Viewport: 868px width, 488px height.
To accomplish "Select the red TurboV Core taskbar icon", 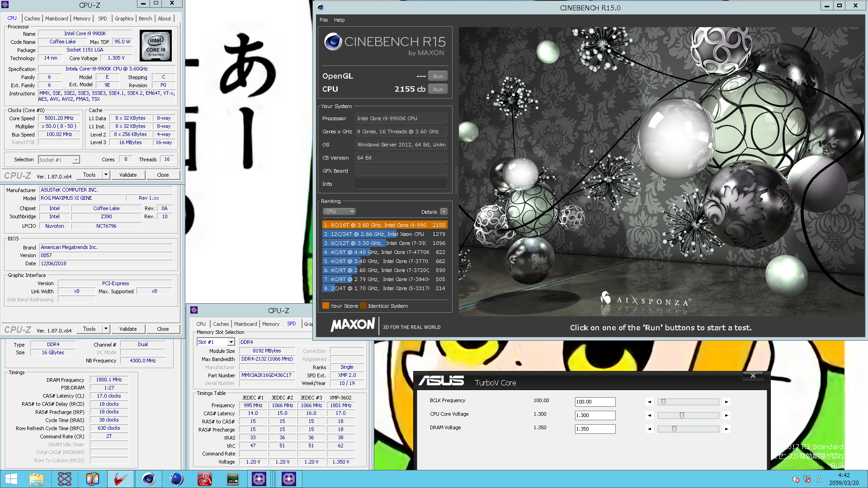I will tap(121, 479).
